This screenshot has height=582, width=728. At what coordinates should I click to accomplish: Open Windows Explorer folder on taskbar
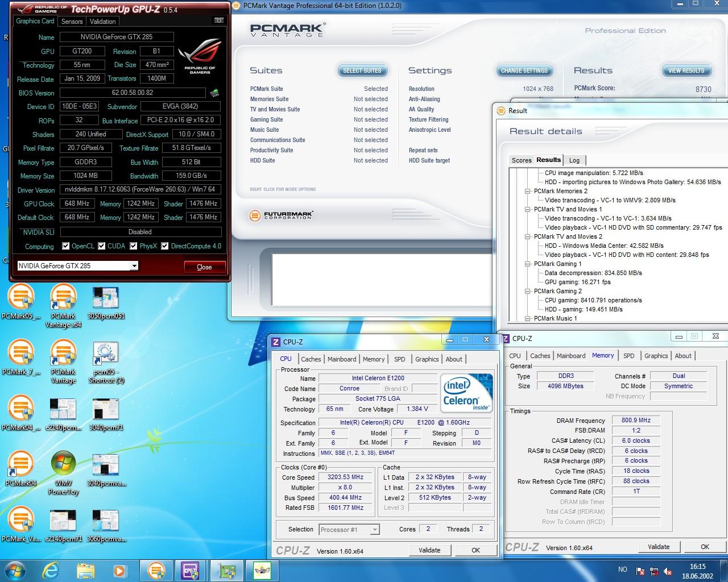[86, 570]
